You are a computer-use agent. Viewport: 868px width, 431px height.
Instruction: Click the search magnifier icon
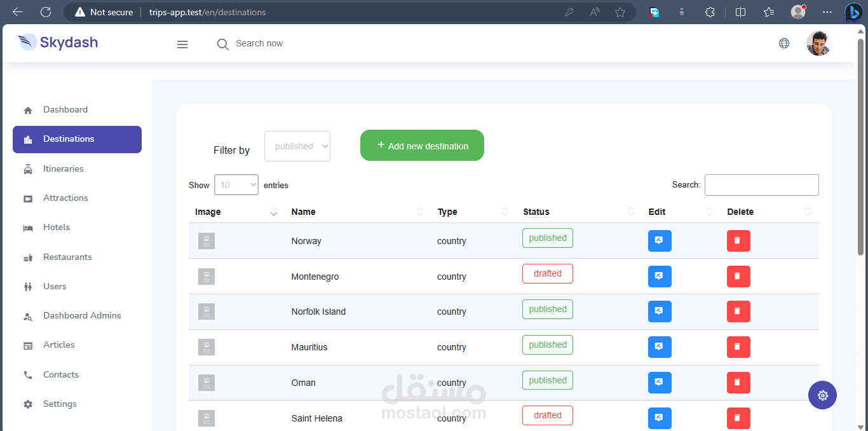(x=222, y=44)
